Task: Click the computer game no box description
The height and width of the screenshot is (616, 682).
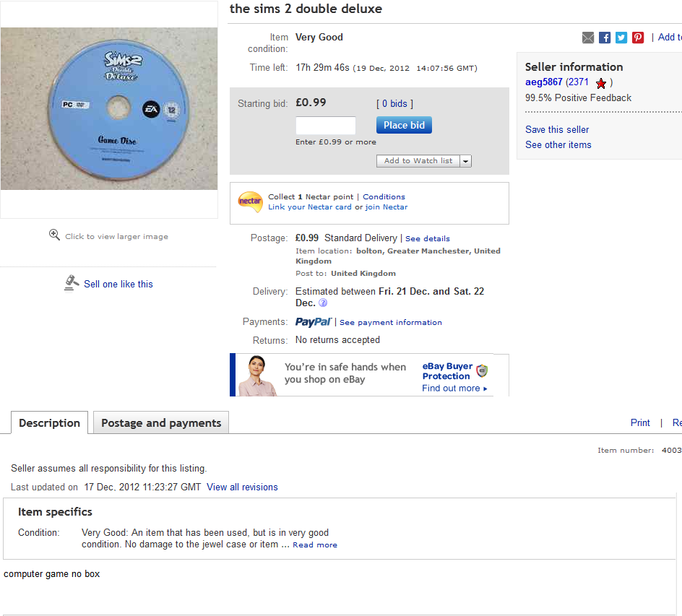Action: coord(52,574)
